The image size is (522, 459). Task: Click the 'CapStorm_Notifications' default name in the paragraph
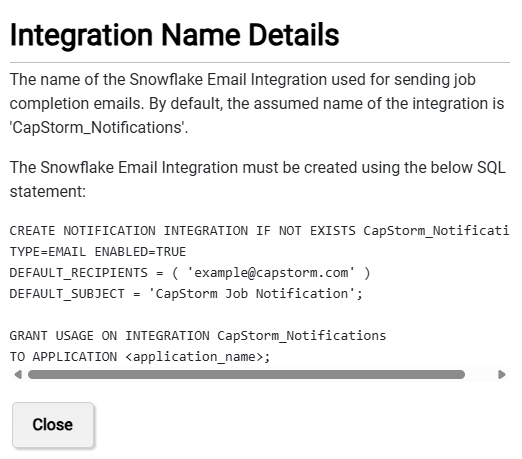pyautogui.click(x=99, y=128)
